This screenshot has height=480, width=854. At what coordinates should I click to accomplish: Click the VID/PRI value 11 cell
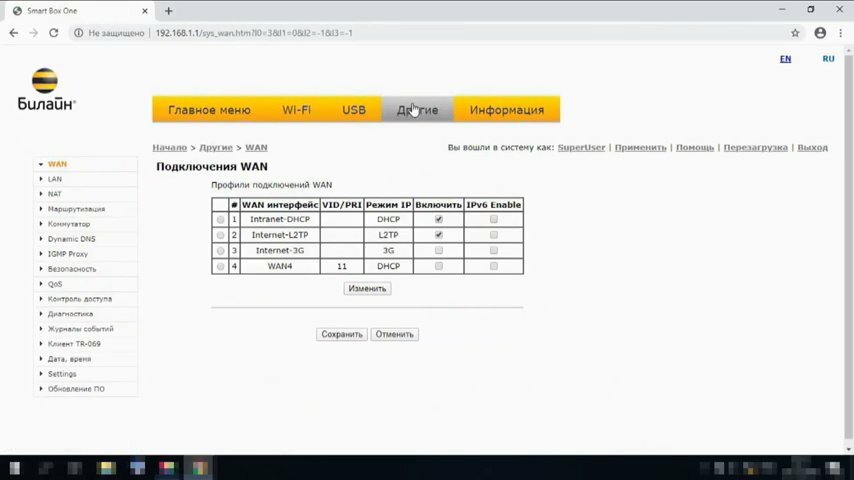[x=341, y=266]
